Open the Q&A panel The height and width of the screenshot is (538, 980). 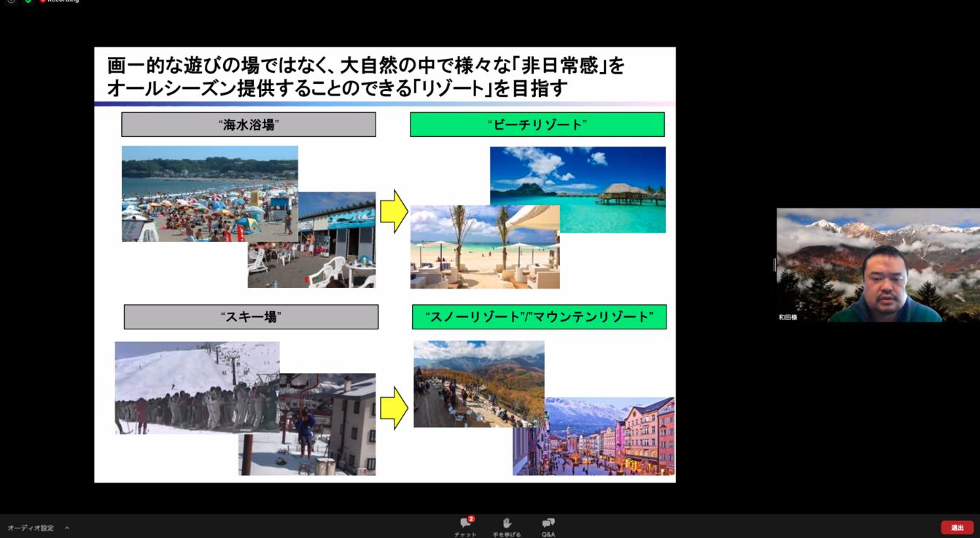pyautogui.click(x=548, y=527)
